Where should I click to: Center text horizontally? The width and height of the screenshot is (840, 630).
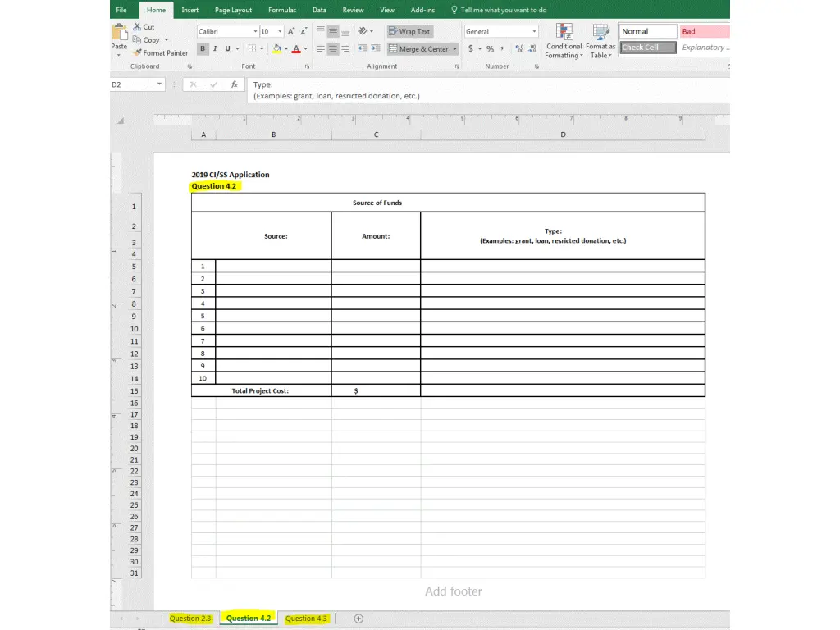(333, 48)
